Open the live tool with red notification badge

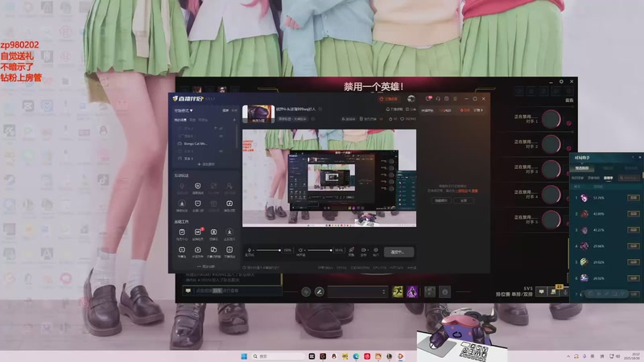tap(198, 232)
